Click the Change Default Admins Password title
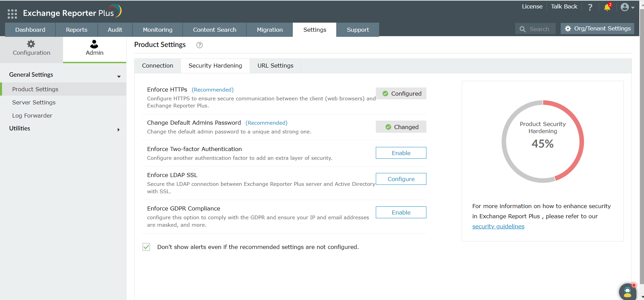Image resolution: width=644 pixels, height=300 pixels. pos(194,123)
